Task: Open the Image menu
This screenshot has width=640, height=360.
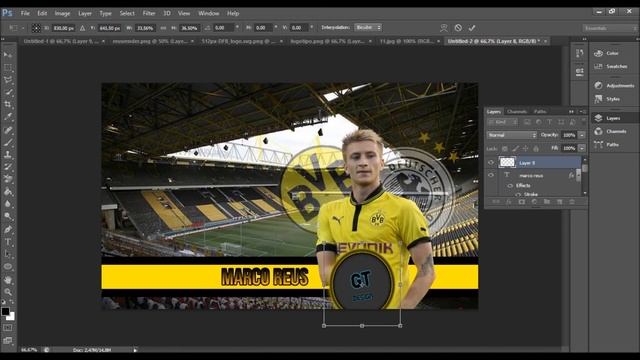Action: (x=62, y=13)
